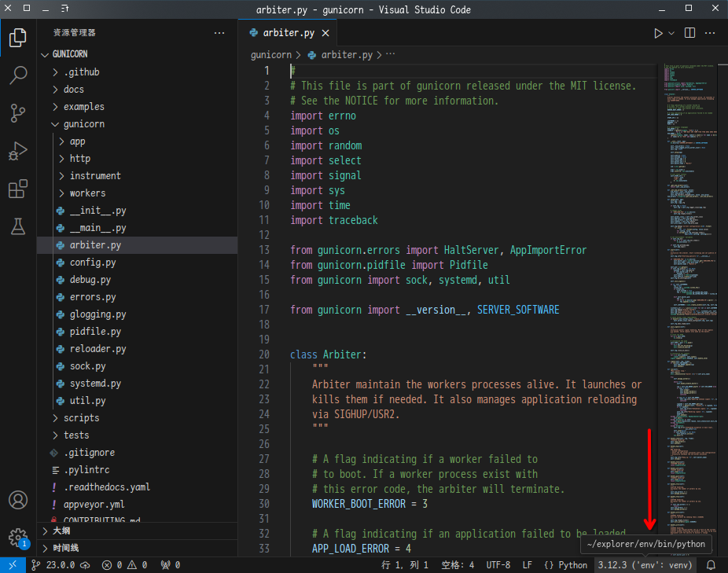Open the run options dropdown arrow
Image resolution: width=728 pixels, height=573 pixels.
coord(671,33)
